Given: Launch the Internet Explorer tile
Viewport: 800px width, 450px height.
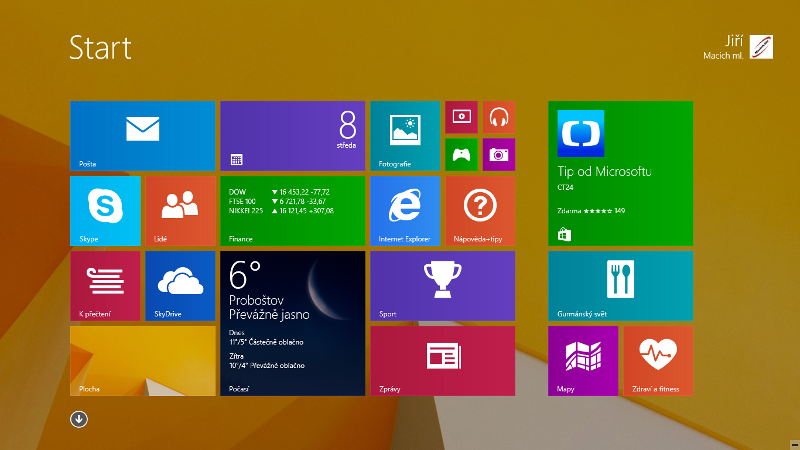Looking at the screenshot, I should 405,210.
